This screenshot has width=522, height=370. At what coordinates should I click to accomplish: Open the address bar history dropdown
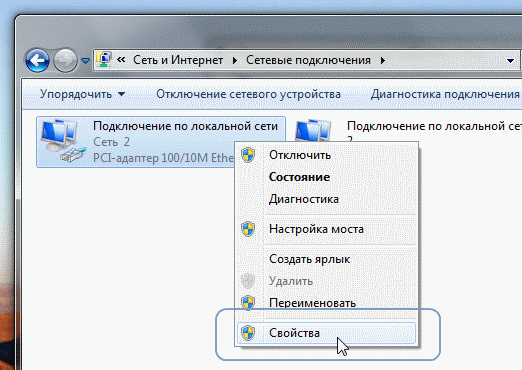pyautogui.click(x=510, y=61)
